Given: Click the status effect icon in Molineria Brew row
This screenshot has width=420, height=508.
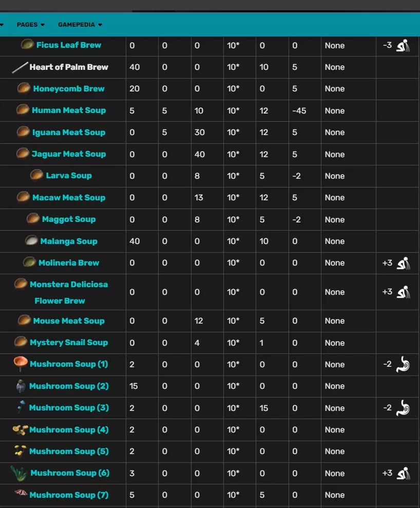Looking at the screenshot, I should (403, 263).
